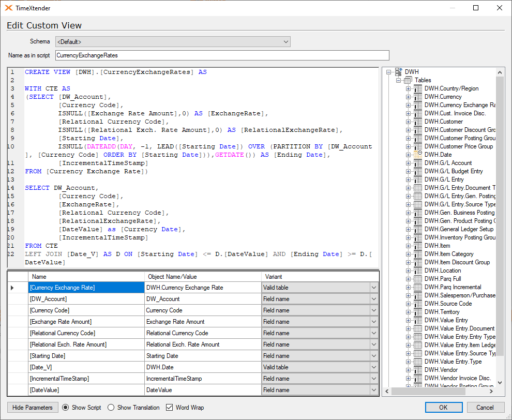Select the DWH.Currency Exchange Rate tree item
Viewport: 512px width, 420px height.
tap(460, 105)
